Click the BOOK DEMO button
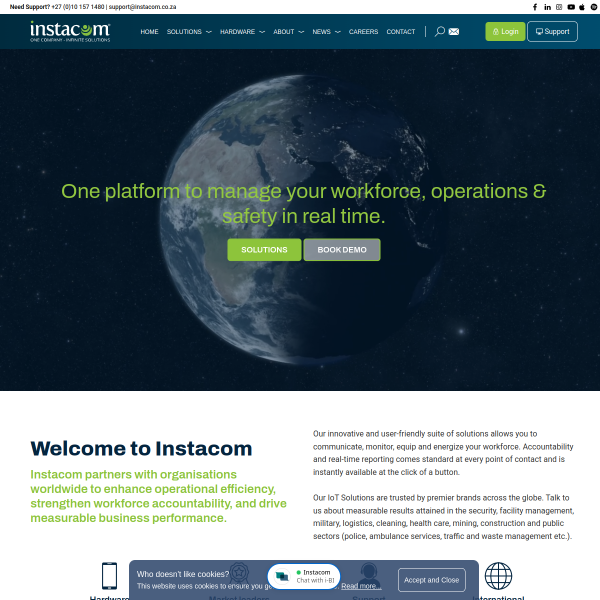 click(x=342, y=250)
